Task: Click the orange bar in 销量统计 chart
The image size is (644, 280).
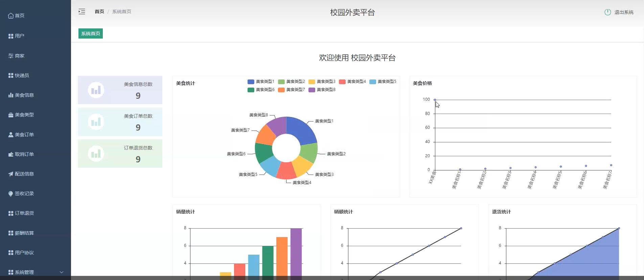Action: (282, 257)
